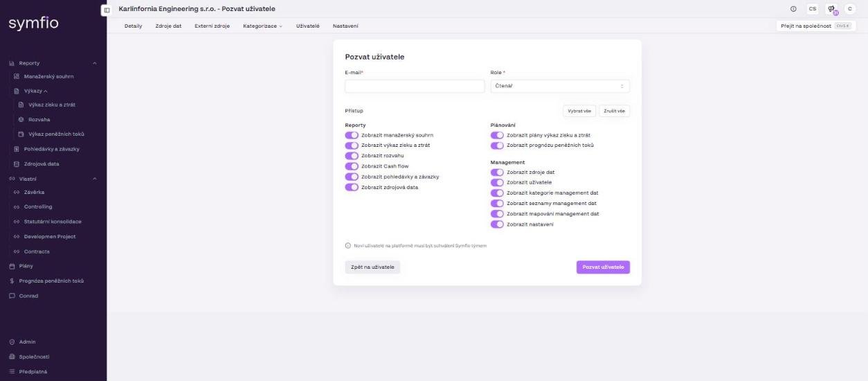The width and height of the screenshot is (868, 381).
Task: Click the symfio logo
Action: [x=33, y=24]
